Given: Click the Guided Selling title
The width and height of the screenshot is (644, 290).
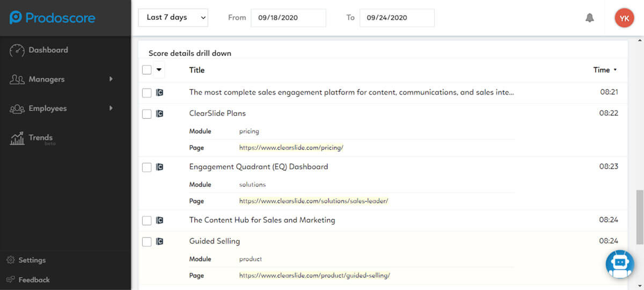Looking at the screenshot, I should tap(215, 242).
